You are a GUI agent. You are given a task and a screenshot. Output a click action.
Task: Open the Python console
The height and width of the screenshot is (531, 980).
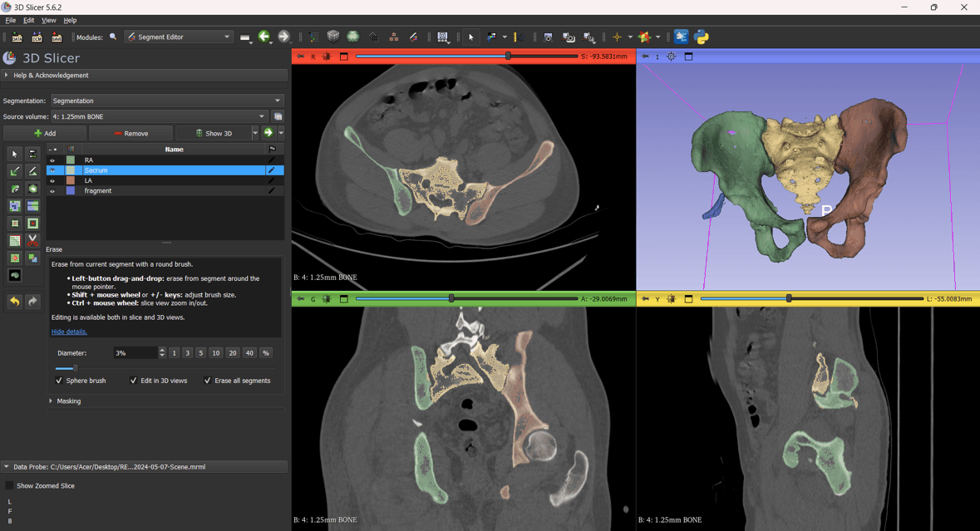click(702, 37)
